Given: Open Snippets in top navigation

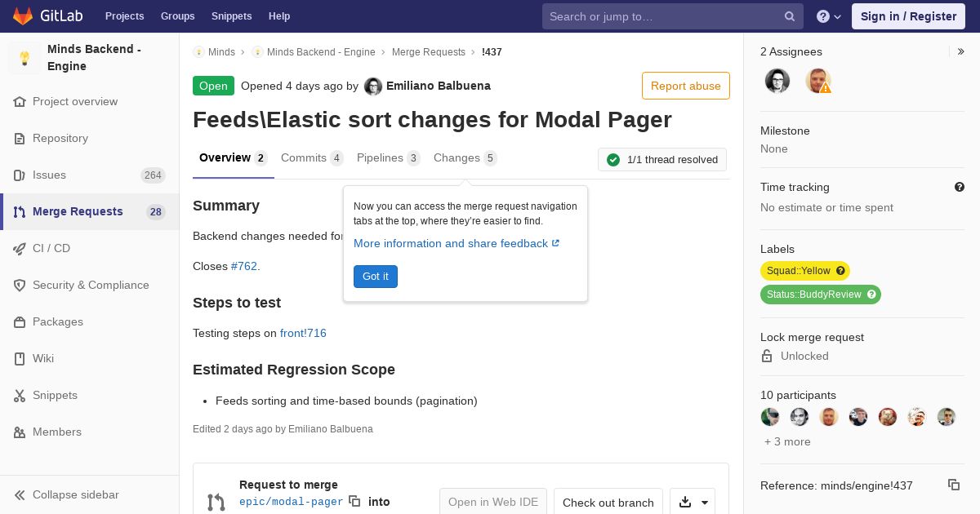Looking at the screenshot, I should coord(231,16).
